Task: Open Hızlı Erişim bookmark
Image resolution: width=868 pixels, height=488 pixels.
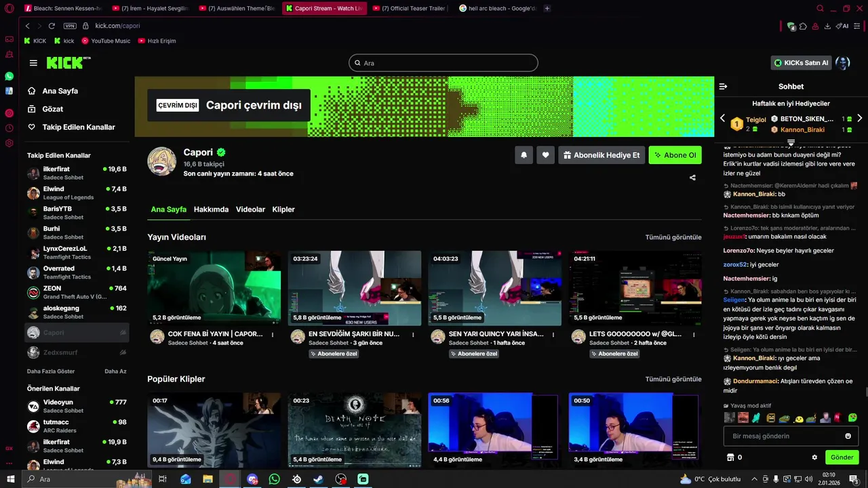Action: (x=157, y=41)
